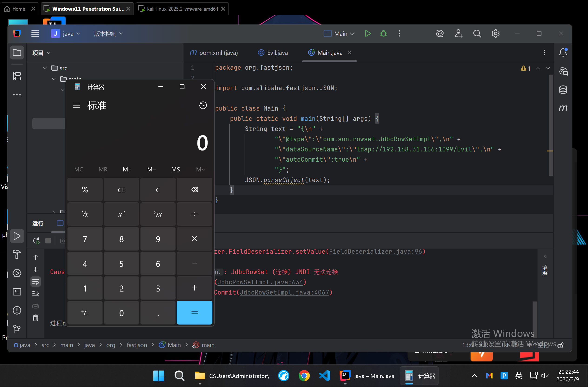588x387 pixels.
Task: Collapse the src folder tree node
Action: point(45,68)
